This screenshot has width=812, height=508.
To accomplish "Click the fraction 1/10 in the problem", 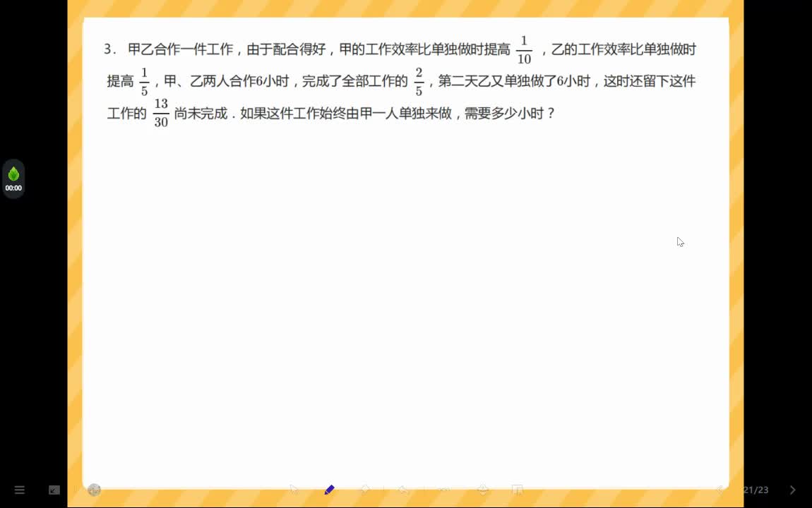I will point(524,49).
